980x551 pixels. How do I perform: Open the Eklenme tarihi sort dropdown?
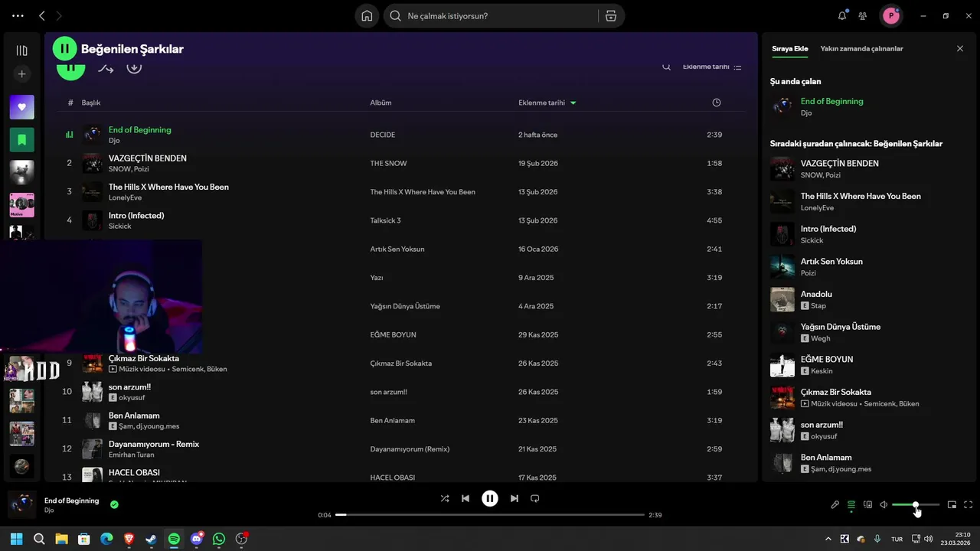712,67
